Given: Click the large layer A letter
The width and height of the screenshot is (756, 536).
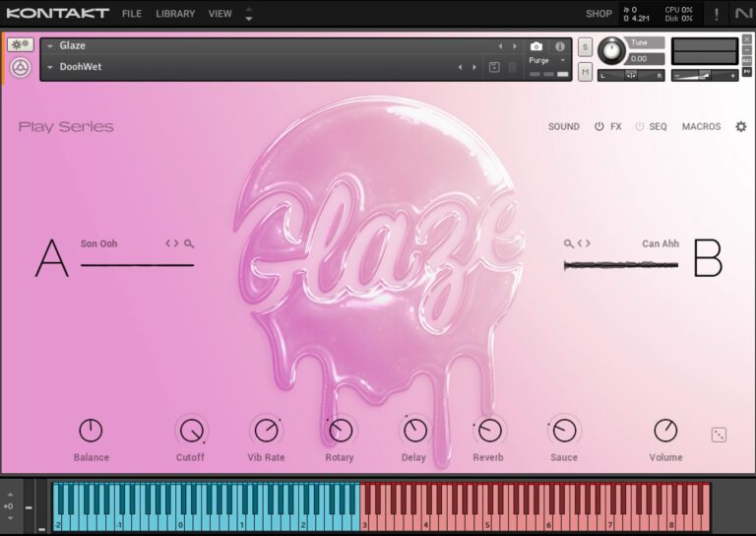Looking at the screenshot, I should pyautogui.click(x=52, y=258).
